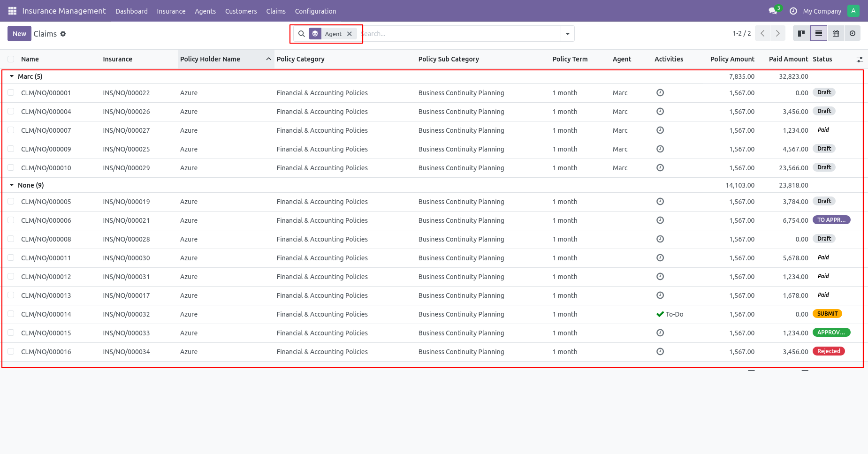Switch to List view
Viewport: 868px width, 454px height.
point(819,33)
